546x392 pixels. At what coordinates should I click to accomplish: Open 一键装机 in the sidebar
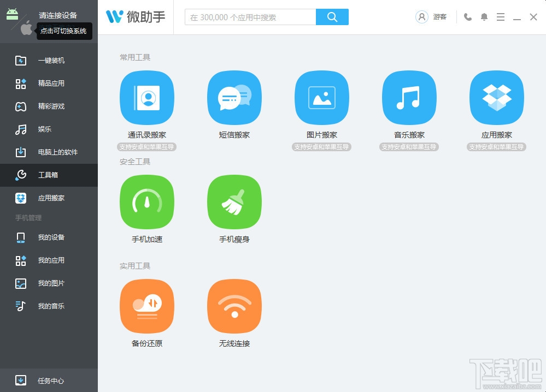pos(49,61)
